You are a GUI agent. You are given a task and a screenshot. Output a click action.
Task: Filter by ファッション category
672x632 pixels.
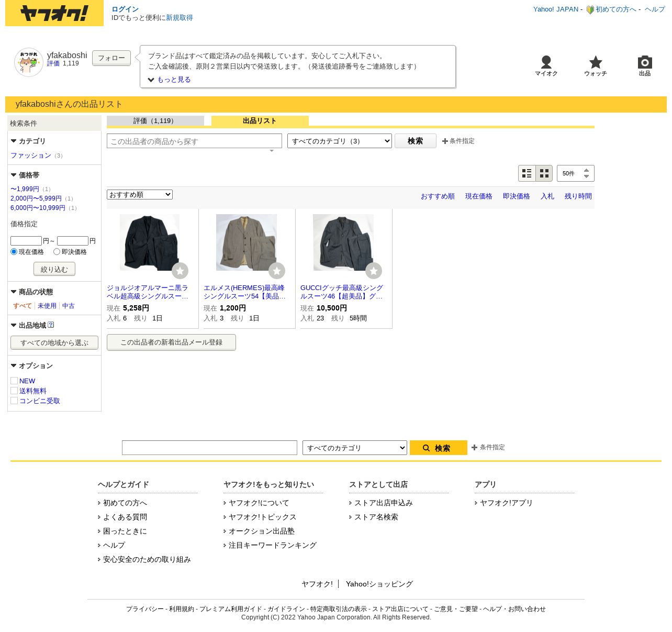31,156
